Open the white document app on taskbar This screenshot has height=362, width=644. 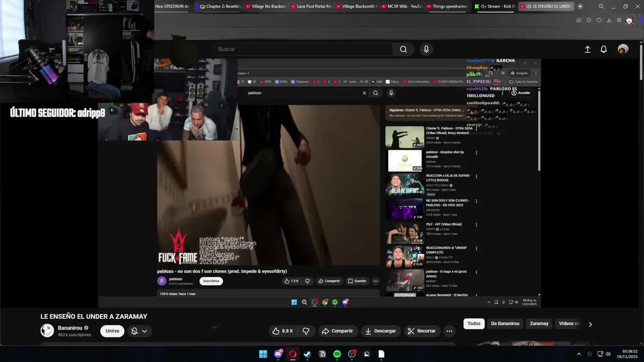381,354
